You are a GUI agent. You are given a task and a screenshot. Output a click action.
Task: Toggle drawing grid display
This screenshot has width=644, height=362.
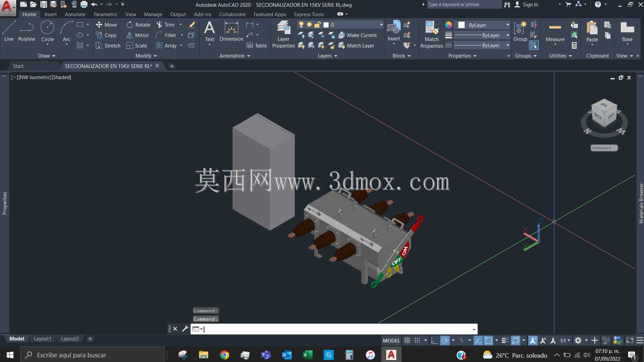[x=407, y=340]
